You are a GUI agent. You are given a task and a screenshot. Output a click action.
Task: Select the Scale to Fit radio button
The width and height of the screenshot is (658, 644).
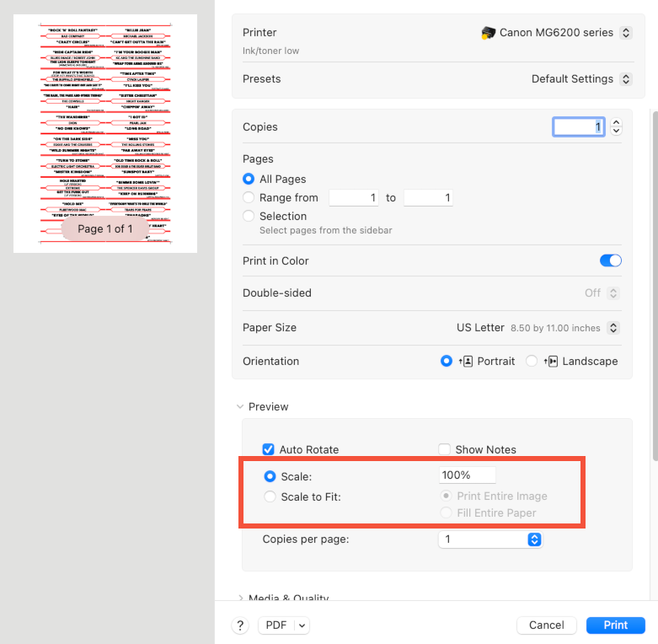pos(270,496)
